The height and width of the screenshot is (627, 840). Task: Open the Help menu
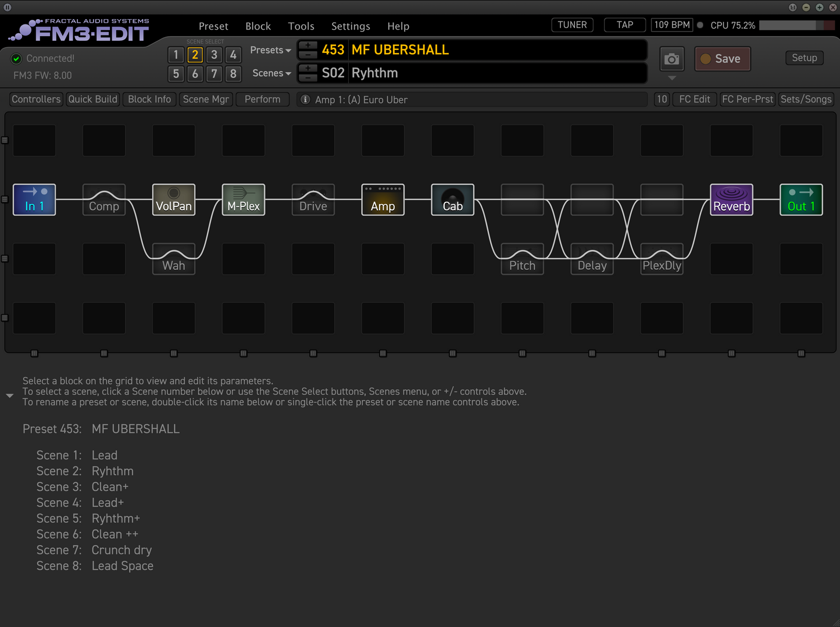click(x=398, y=26)
